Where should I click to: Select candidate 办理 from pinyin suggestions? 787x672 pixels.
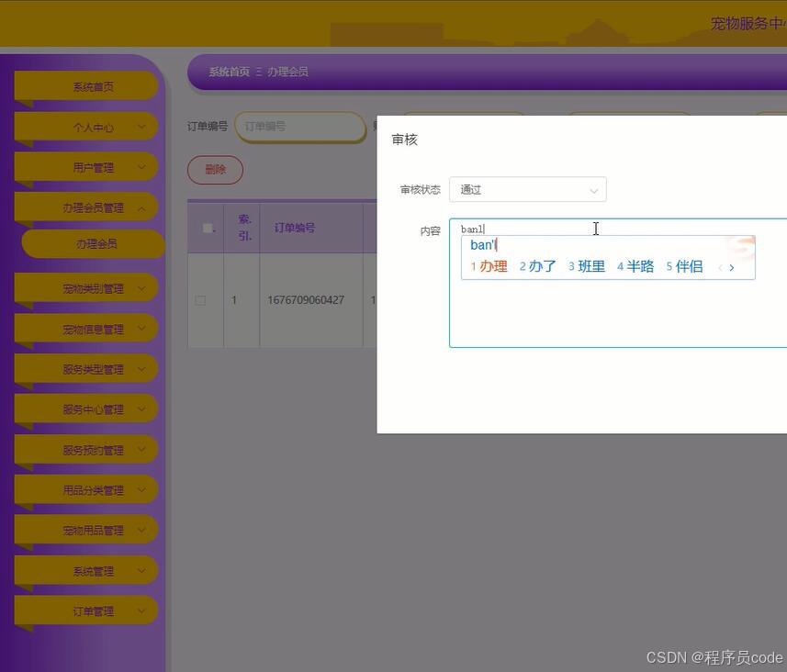click(494, 266)
